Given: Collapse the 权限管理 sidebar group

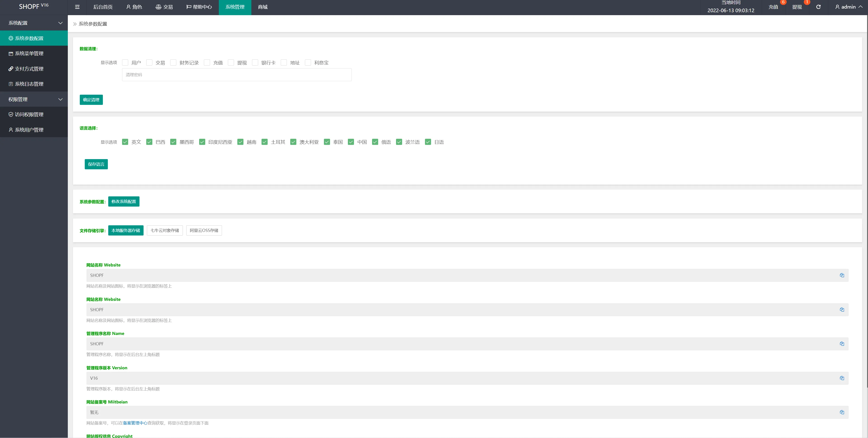Looking at the screenshot, I should coord(34,99).
